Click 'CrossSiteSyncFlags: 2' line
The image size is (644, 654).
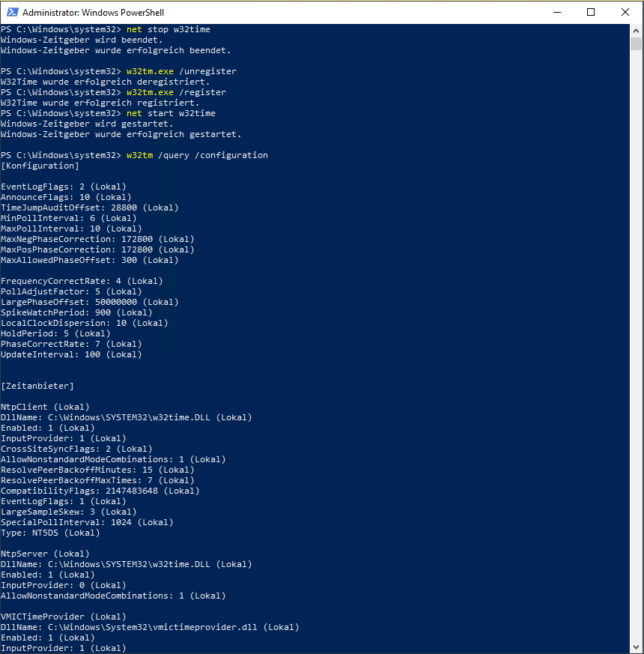(x=76, y=449)
